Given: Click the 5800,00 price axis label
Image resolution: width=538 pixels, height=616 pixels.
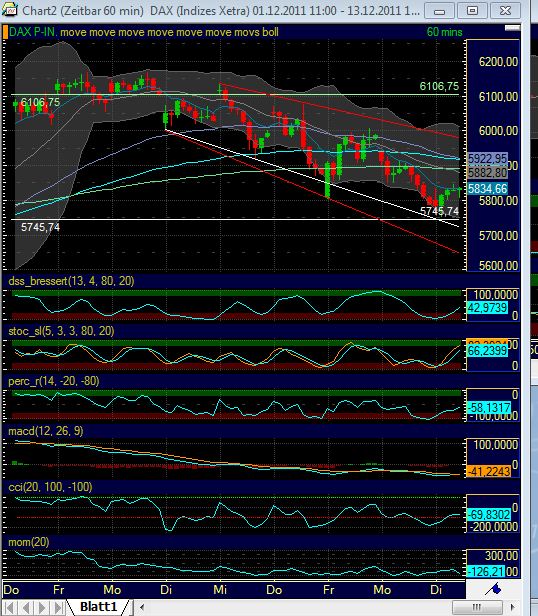Looking at the screenshot, I should pos(498,201).
